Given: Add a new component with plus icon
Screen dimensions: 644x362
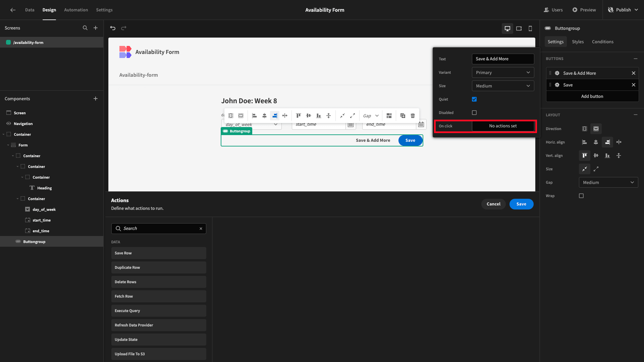Looking at the screenshot, I should point(96,99).
